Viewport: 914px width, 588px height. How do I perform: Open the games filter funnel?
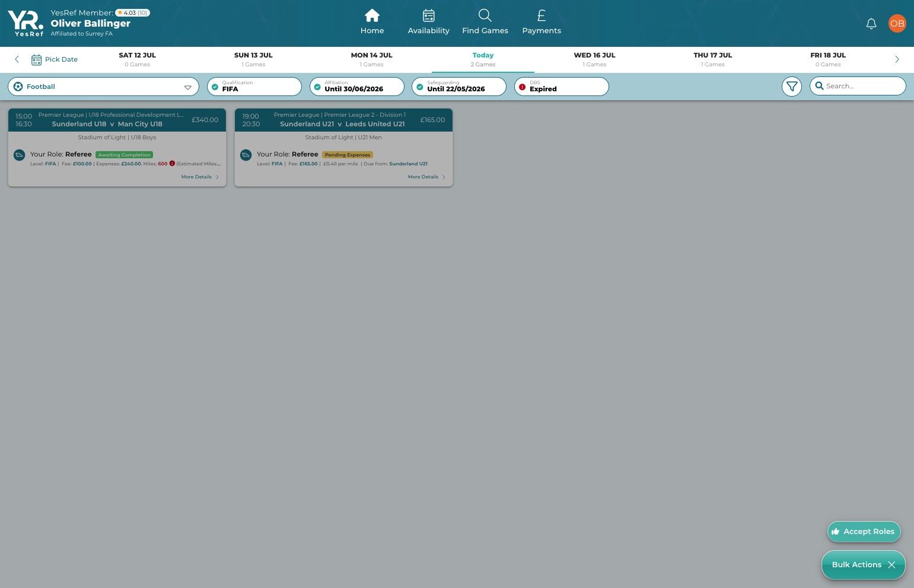click(x=791, y=87)
